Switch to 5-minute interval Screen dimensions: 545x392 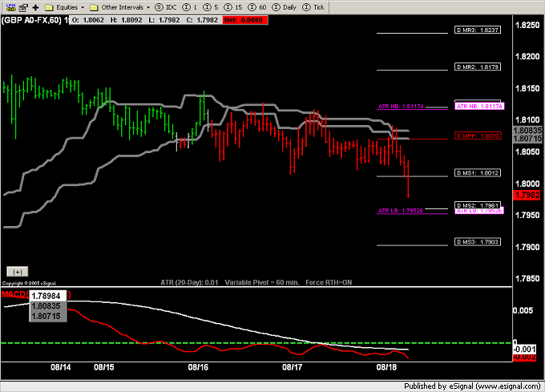(x=211, y=7)
